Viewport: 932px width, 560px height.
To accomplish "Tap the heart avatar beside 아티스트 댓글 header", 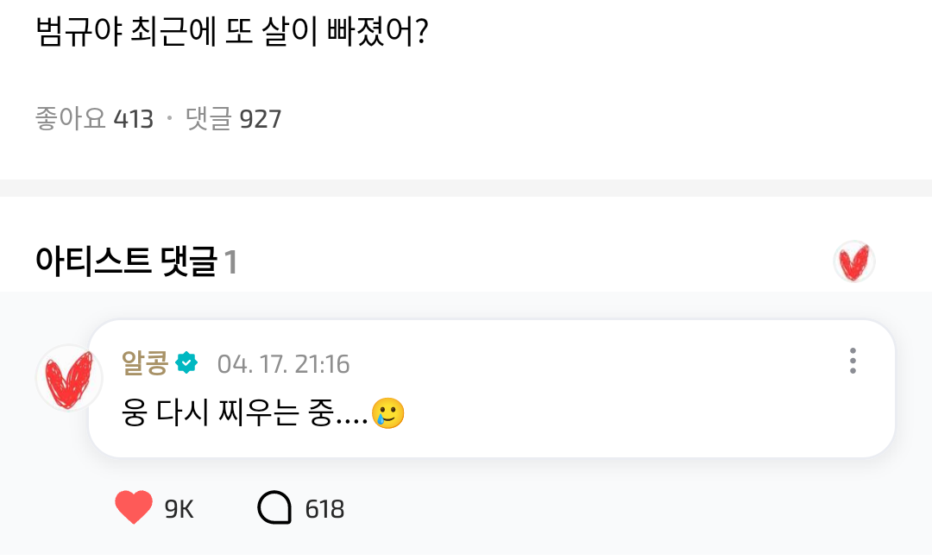I will (x=854, y=261).
